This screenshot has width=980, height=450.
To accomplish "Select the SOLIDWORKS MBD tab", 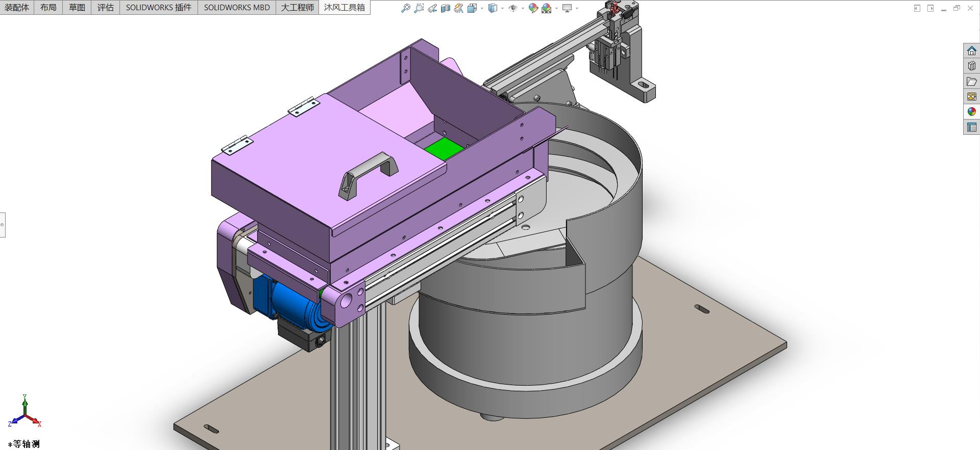I will [237, 7].
